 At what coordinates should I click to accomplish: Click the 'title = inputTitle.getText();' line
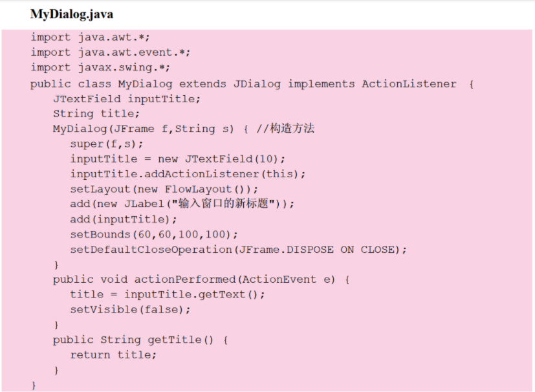pyautogui.click(x=168, y=294)
